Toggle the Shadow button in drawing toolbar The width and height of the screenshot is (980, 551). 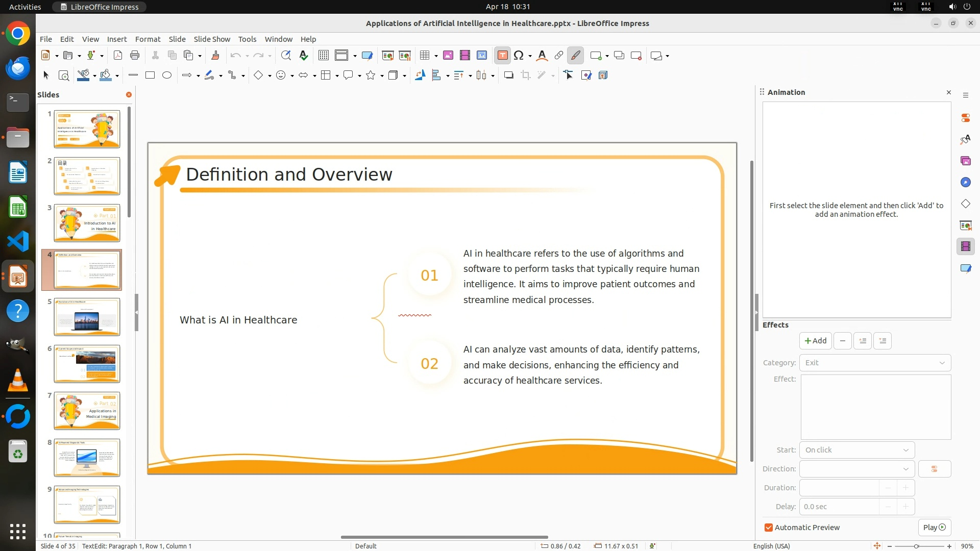click(508, 76)
